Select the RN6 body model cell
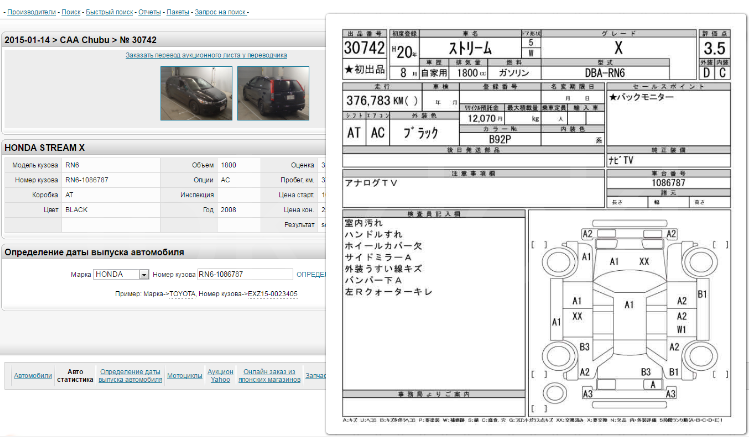 pyautogui.click(x=110, y=165)
